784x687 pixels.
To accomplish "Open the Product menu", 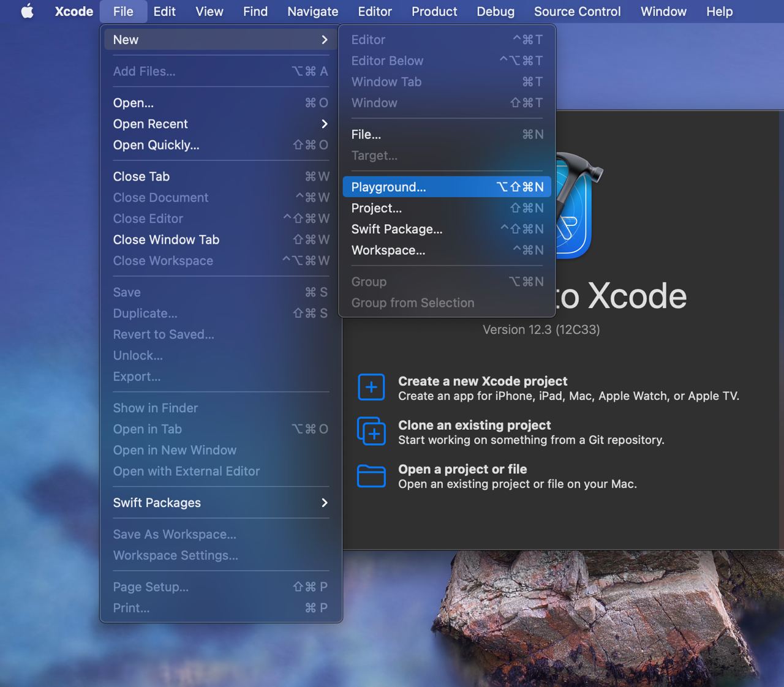I will (x=434, y=12).
